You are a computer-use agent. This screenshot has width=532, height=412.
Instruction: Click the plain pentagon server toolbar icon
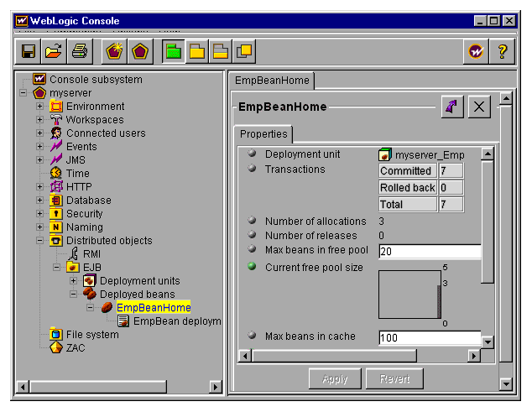pyautogui.click(x=140, y=51)
